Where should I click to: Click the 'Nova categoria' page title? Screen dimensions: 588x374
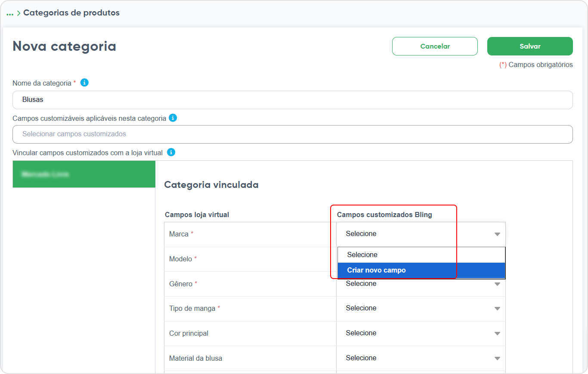[x=65, y=46]
